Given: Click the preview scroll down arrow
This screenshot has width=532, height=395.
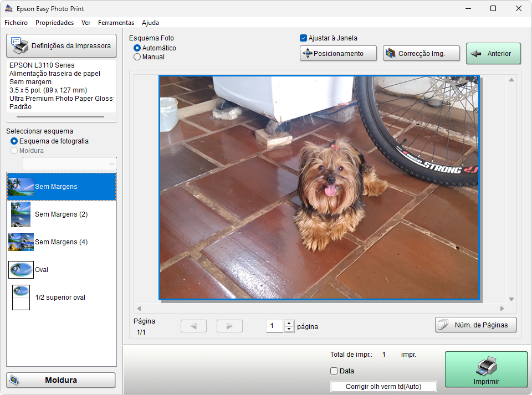Looking at the screenshot, I should pos(511,299).
